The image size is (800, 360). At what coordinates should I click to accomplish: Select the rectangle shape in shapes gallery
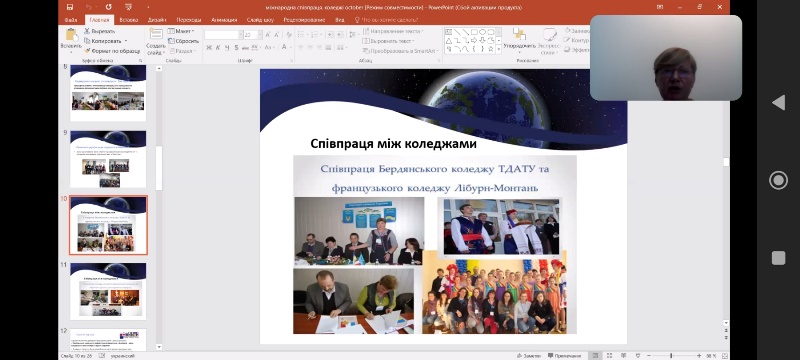[x=474, y=32]
